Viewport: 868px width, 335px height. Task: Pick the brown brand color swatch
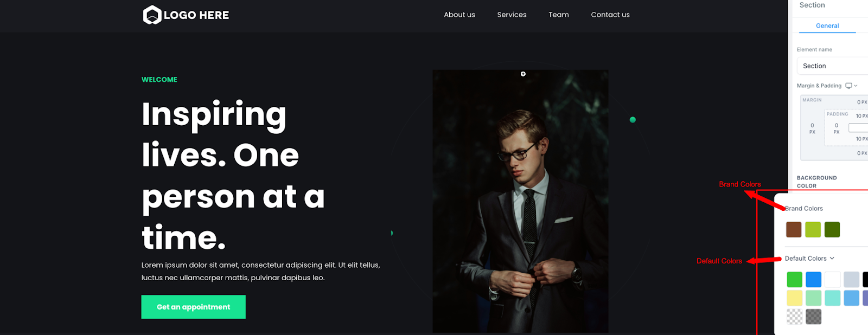pos(794,229)
